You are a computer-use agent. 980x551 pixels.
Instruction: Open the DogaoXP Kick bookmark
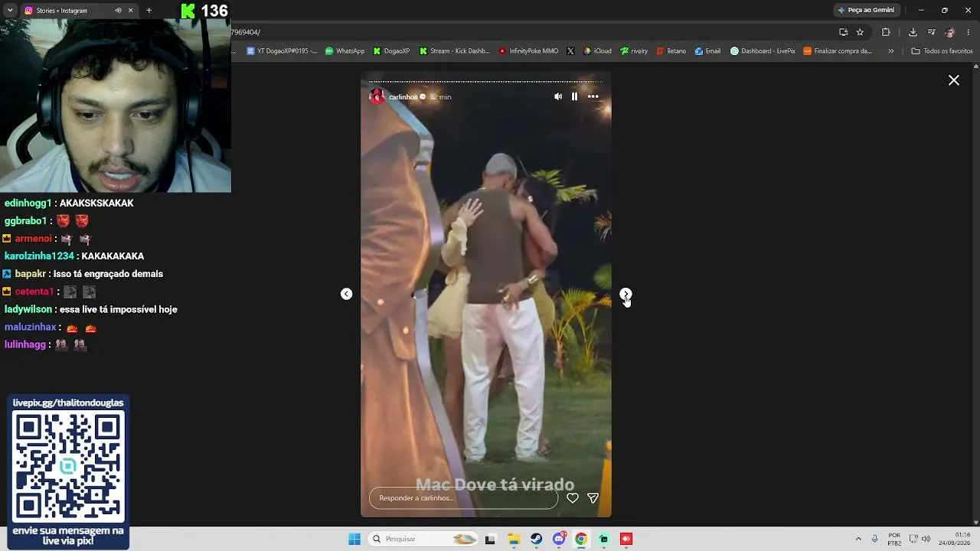pyautogui.click(x=391, y=51)
